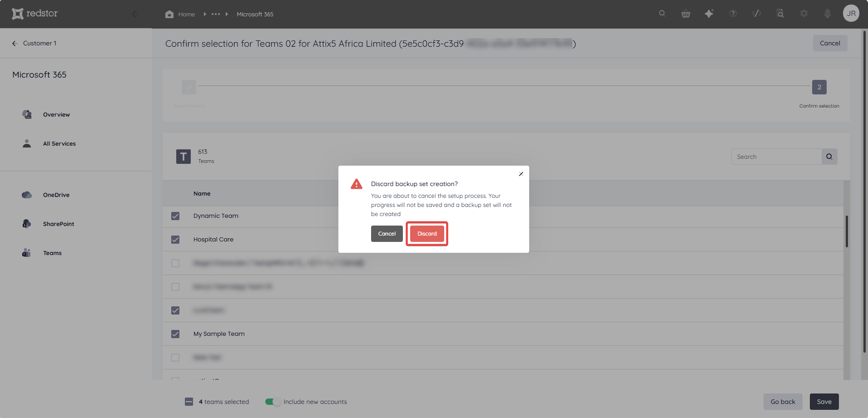This screenshot has height=418, width=868.
Task: Focus the Search input field
Action: [776, 157]
